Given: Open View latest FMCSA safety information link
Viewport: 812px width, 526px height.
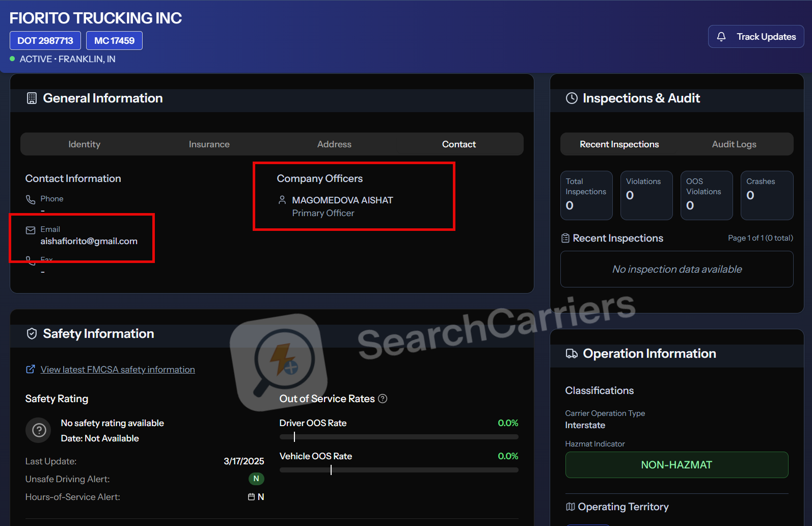Looking at the screenshot, I should click(x=118, y=370).
